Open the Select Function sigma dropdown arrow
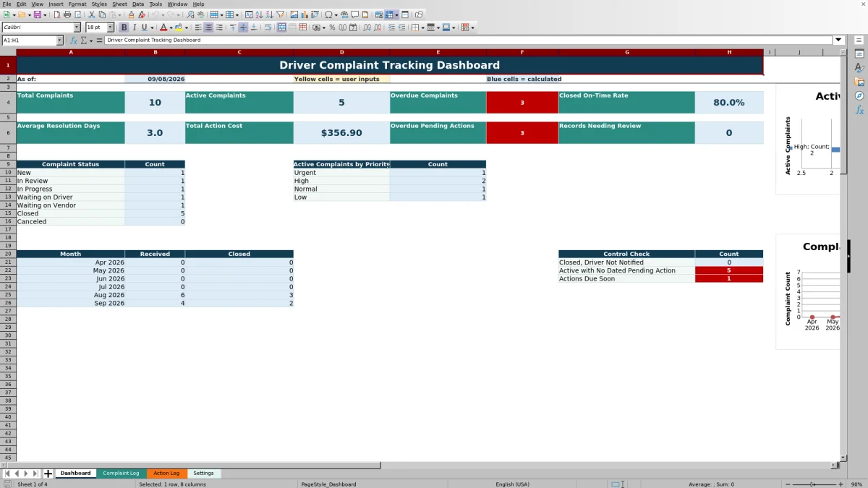 (x=90, y=40)
